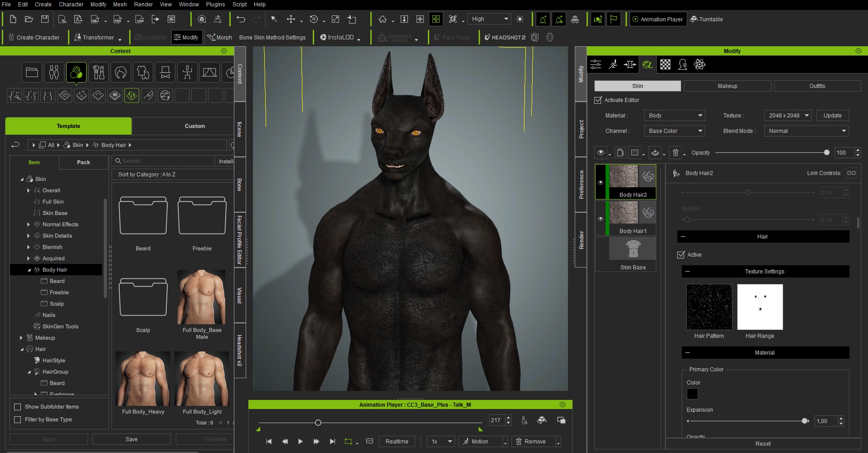This screenshot has height=453, width=868.
Task: Delete the selected skin layer via the trash icon
Action: click(675, 153)
